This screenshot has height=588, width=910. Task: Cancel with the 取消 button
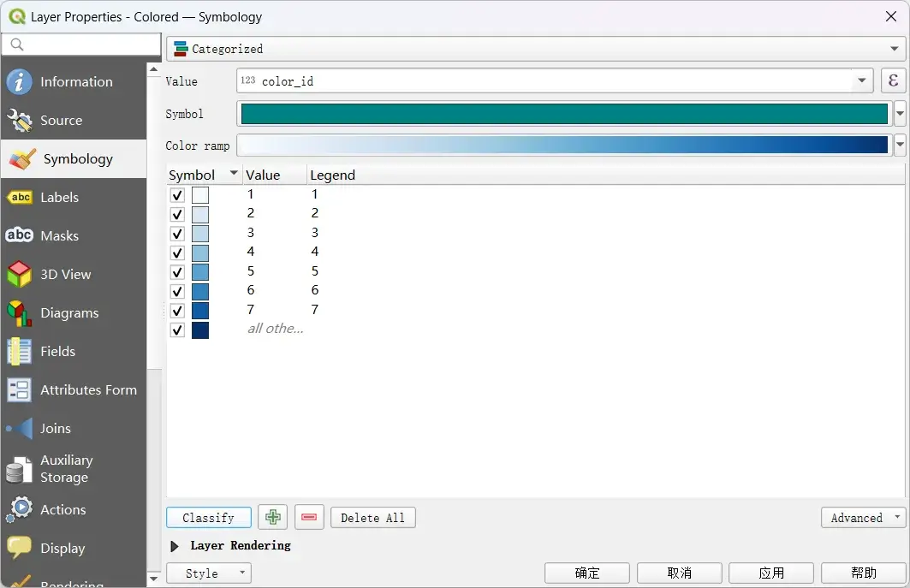[x=679, y=573]
